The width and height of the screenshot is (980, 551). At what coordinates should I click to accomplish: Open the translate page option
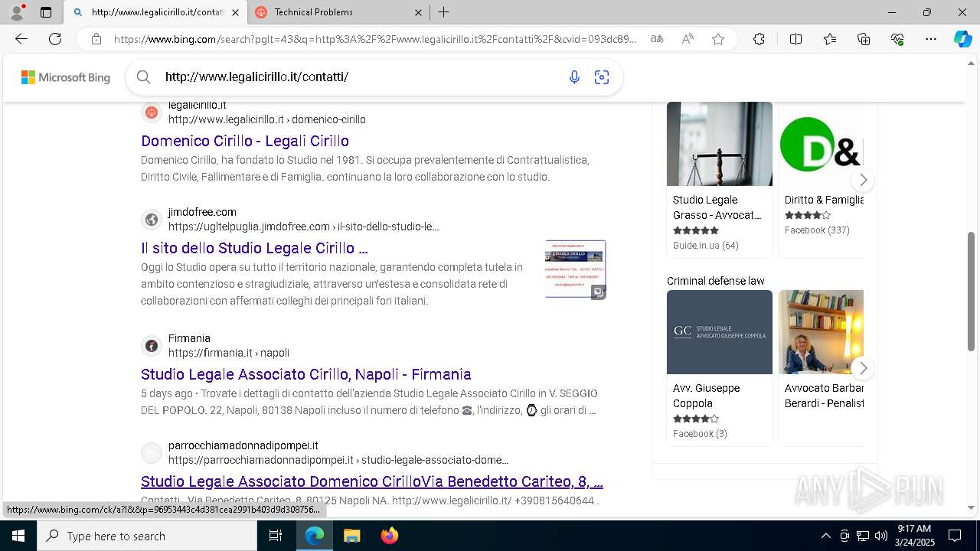656,39
